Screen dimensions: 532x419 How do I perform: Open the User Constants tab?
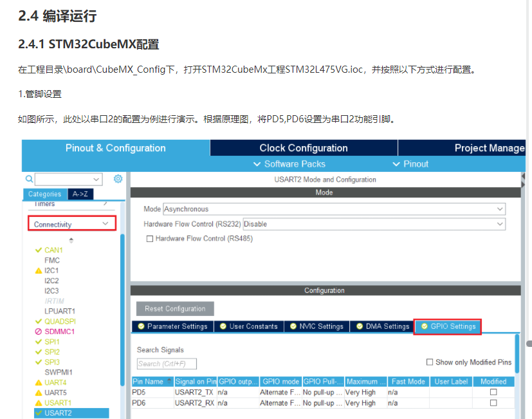[249, 326]
